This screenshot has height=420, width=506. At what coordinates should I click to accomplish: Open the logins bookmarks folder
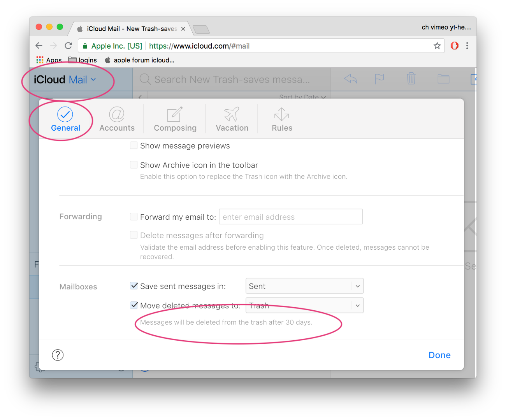[x=83, y=60]
